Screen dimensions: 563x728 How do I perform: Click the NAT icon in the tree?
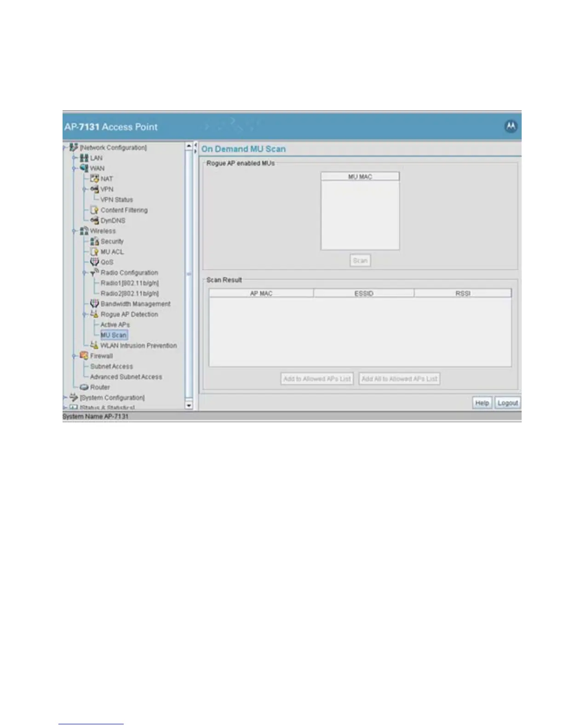click(95, 179)
